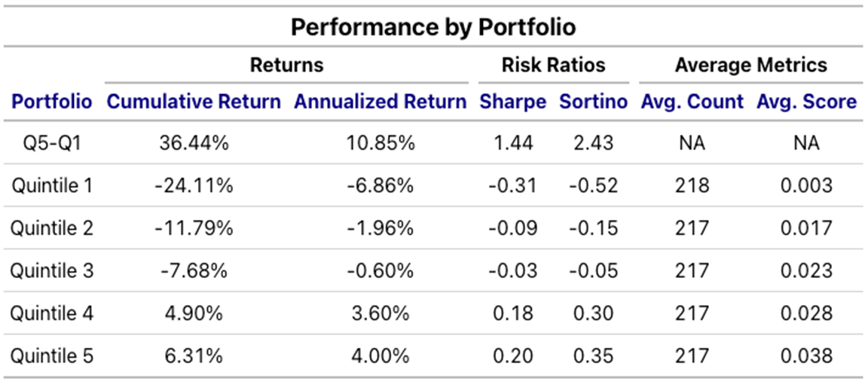Click the Average Metrics group heading
The image size is (868, 381).
(x=750, y=66)
